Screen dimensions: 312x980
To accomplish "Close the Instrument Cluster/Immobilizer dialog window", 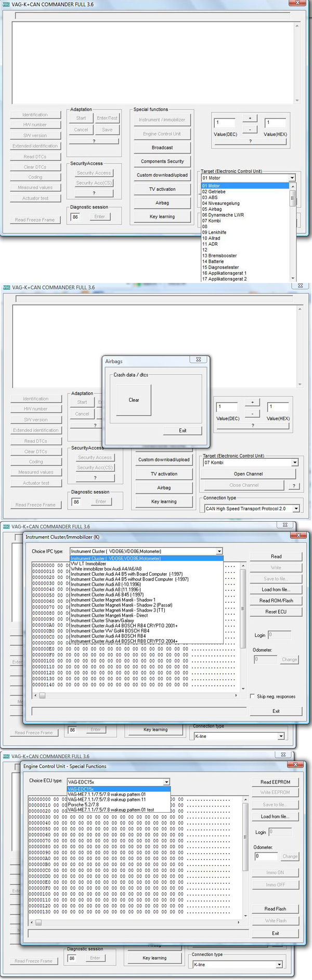I will tap(298, 535).
